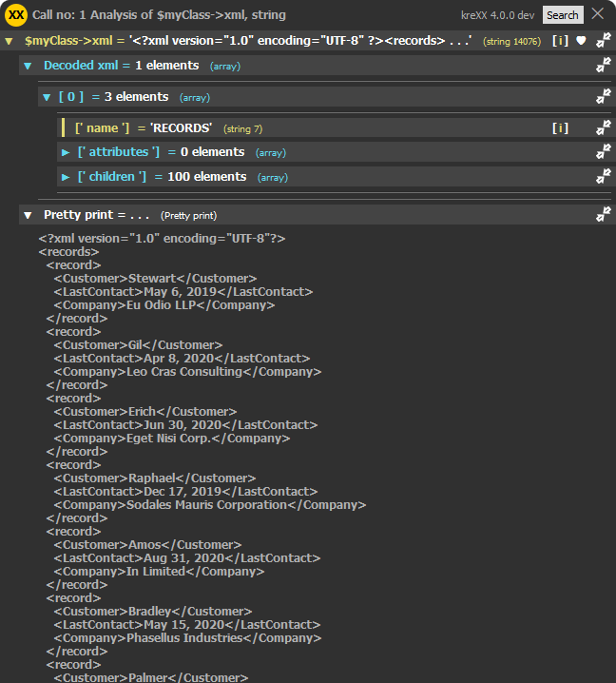Screen dimensions: 616x683
Task: Show additional info for 'name' entry
Action: tap(560, 128)
